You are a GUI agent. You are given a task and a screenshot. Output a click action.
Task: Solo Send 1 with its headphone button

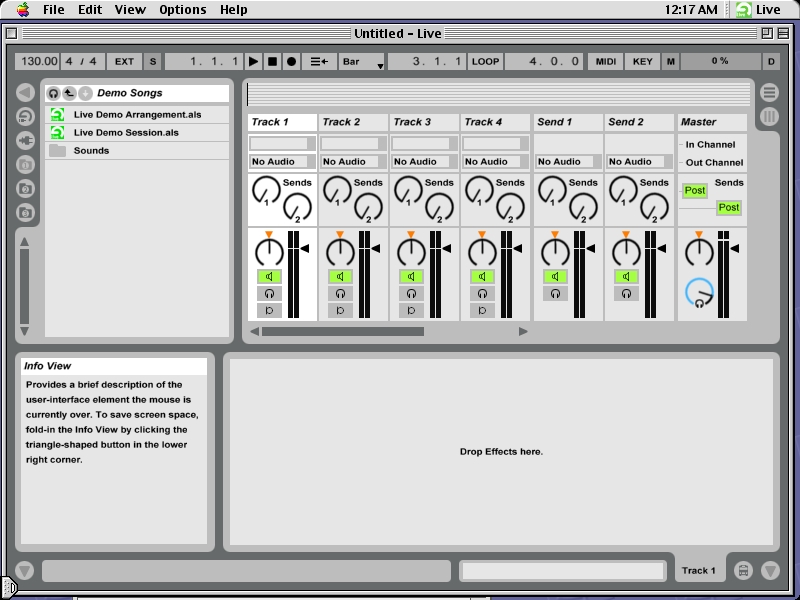click(555, 293)
